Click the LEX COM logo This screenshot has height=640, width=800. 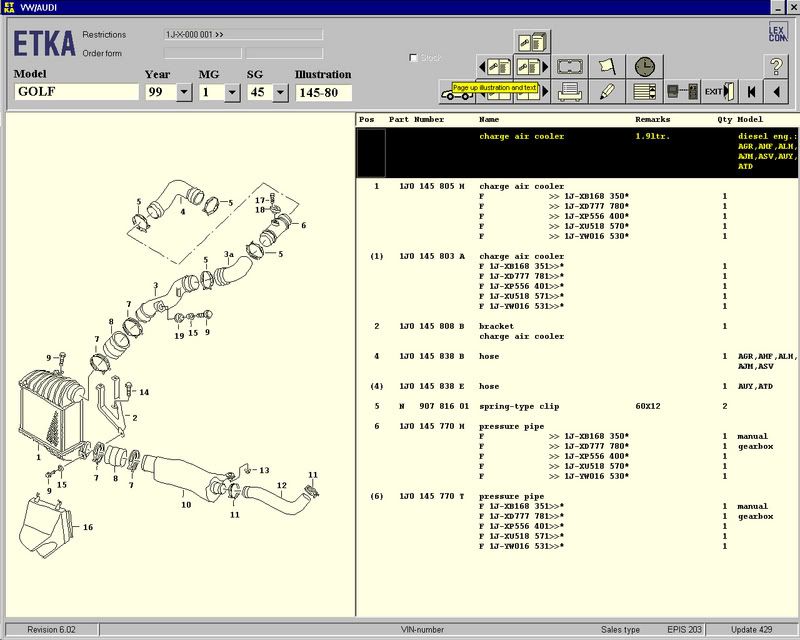pyautogui.click(x=778, y=32)
